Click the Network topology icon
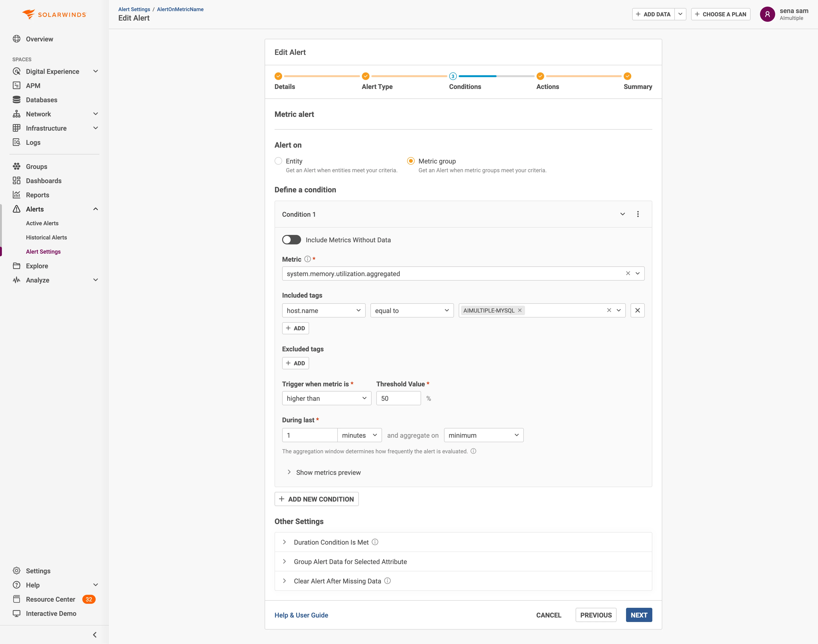This screenshot has height=644, width=818. (17, 114)
